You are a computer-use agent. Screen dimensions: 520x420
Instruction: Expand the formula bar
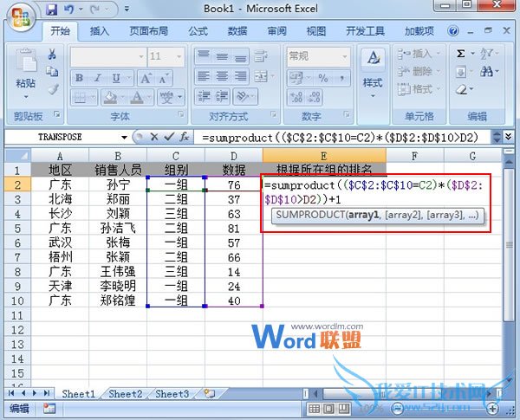click(x=508, y=137)
